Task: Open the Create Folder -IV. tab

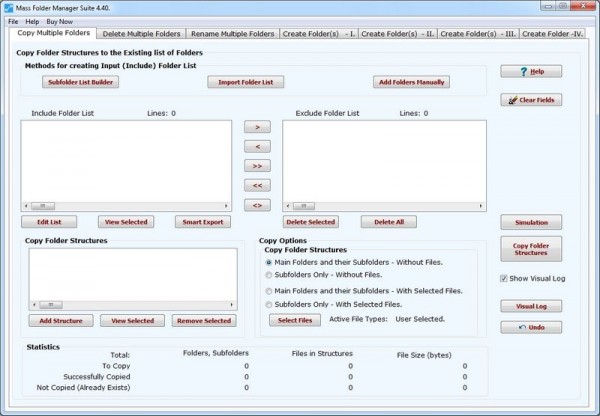Action: tap(553, 34)
